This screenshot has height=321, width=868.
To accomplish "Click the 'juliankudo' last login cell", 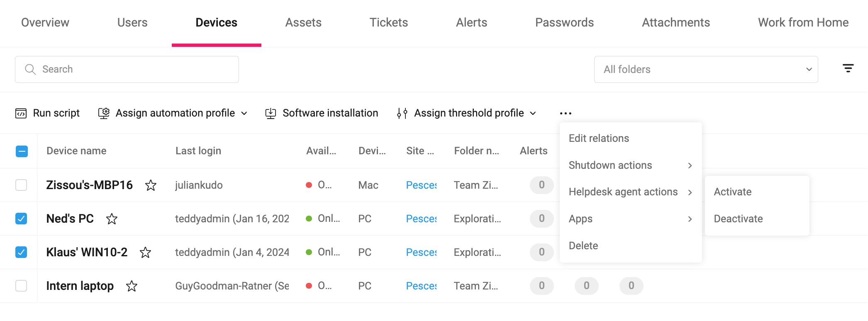I will pos(199,185).
